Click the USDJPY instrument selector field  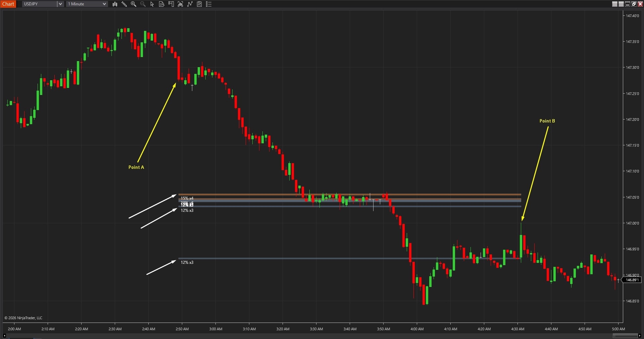tap(40, 4)
